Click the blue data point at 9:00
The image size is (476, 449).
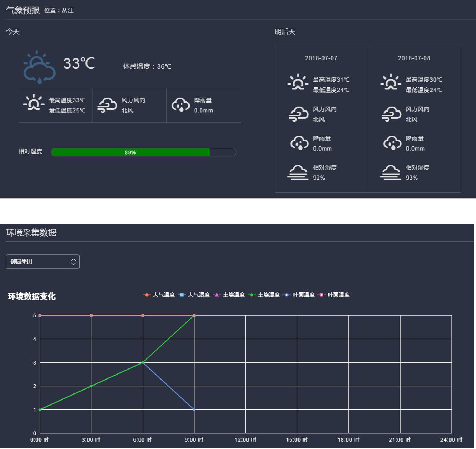click(194, 410)
